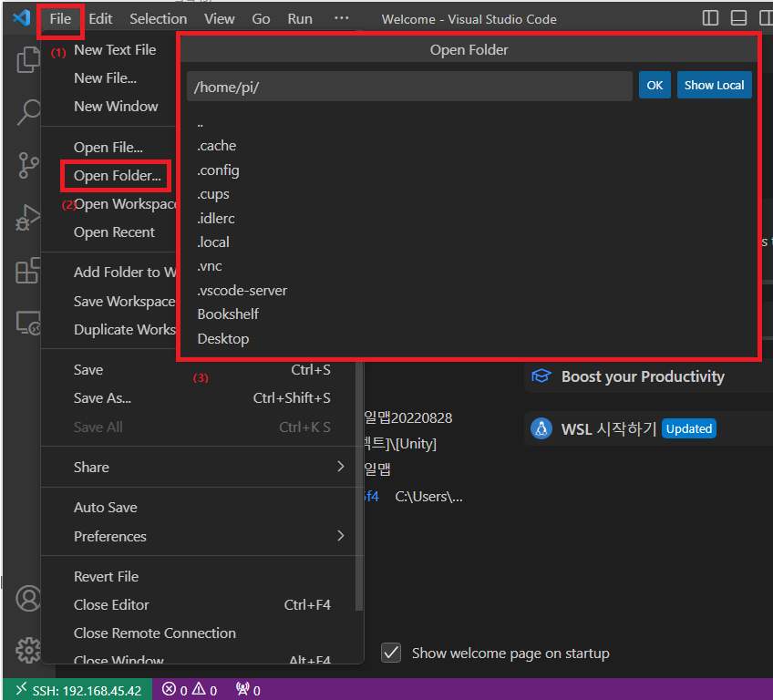This screenshot has height=700, width=773.
Task: Click the Show Local button
Action: (714, 85)
